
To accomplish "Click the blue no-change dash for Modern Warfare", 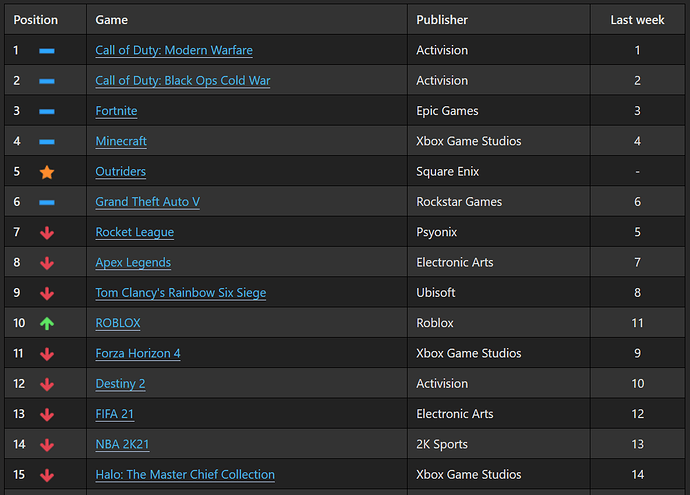I will click(x=47, y=51).
